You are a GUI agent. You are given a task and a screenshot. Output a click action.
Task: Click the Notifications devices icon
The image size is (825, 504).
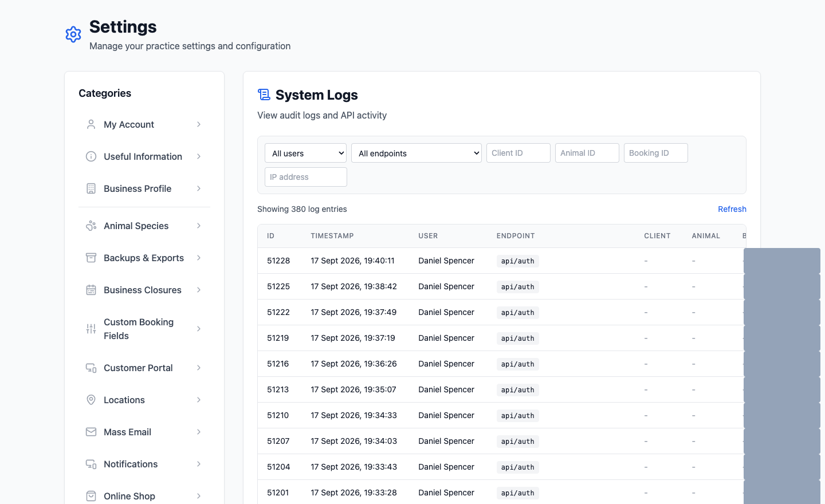pos(91,464)
